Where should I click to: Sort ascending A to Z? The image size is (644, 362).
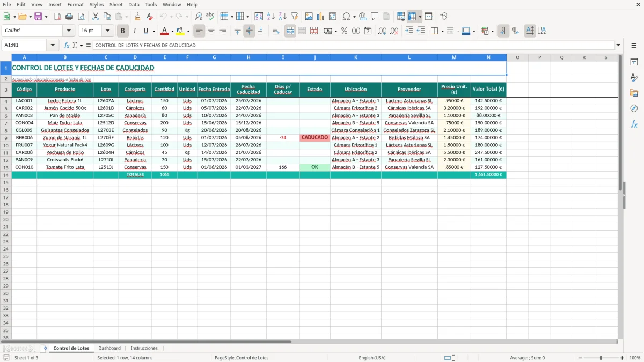pos(271,17)
